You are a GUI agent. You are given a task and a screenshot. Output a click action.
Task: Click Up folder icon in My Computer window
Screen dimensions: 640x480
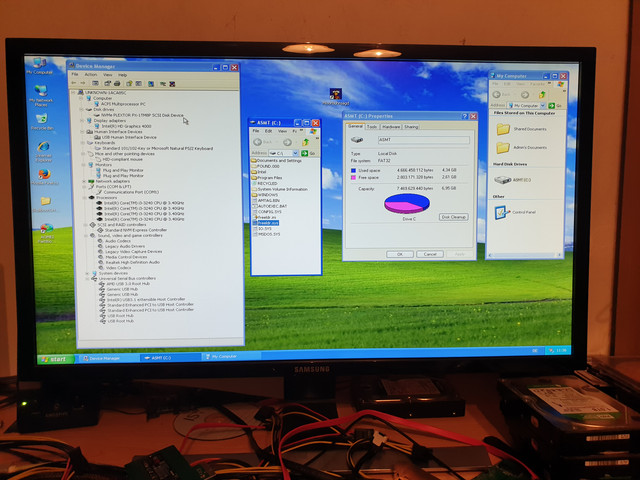[542, 95]
